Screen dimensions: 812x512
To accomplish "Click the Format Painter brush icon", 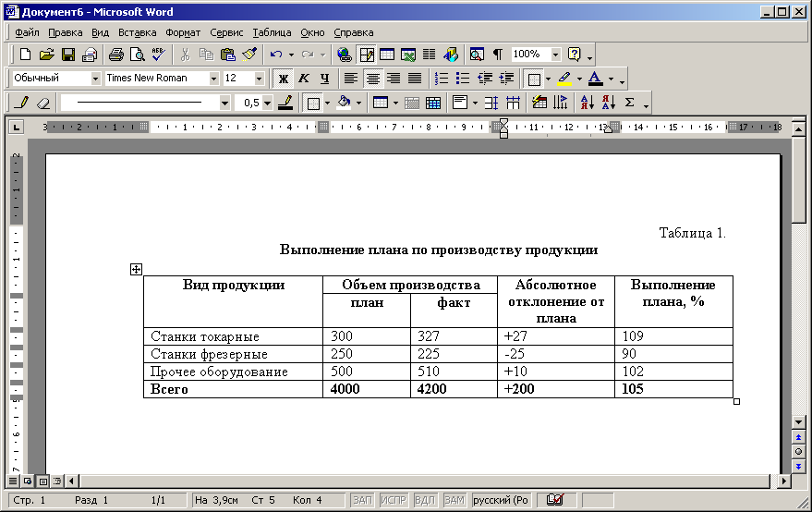I will pyautogui.click(x=249, y=54).
